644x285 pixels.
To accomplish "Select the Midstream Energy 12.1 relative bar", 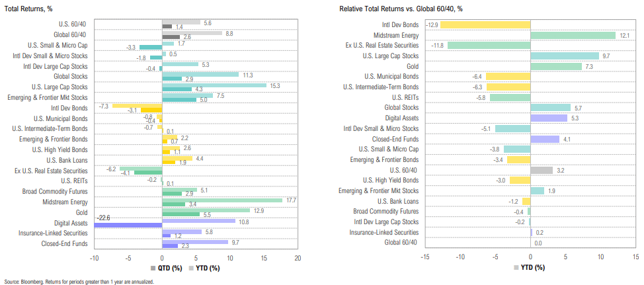I will pyautogui.click(x=573, y=35).
